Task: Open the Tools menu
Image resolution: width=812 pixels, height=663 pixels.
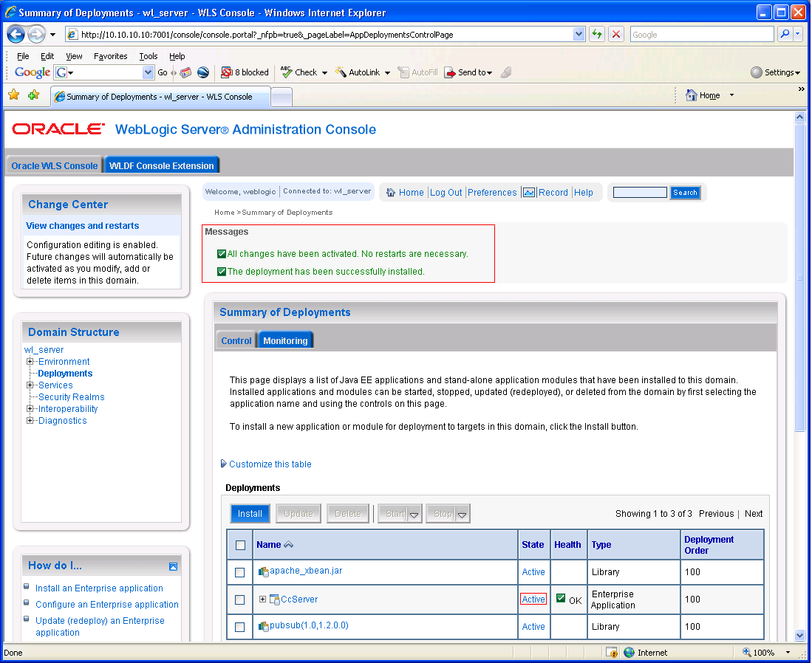Action: (148, 56)
